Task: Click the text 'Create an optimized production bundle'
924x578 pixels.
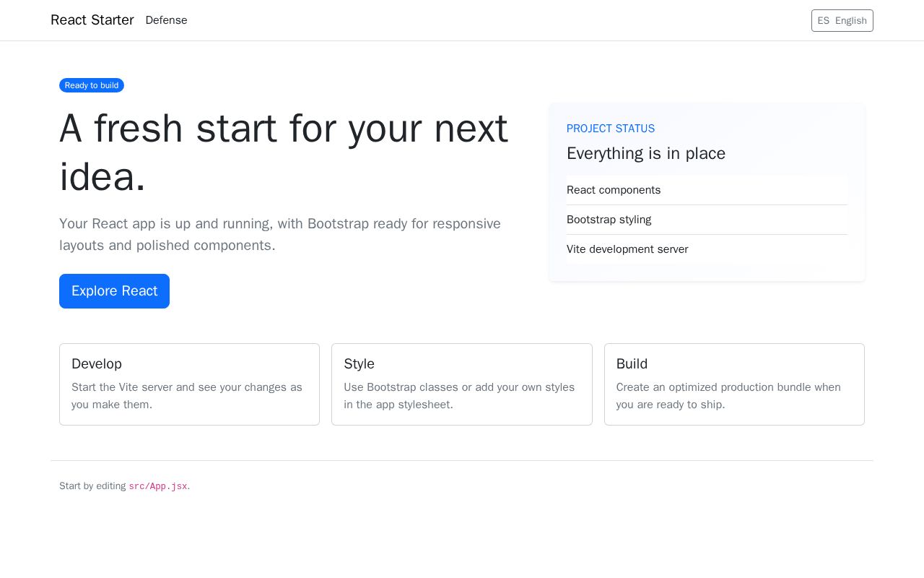Action: tap(728, 396)
